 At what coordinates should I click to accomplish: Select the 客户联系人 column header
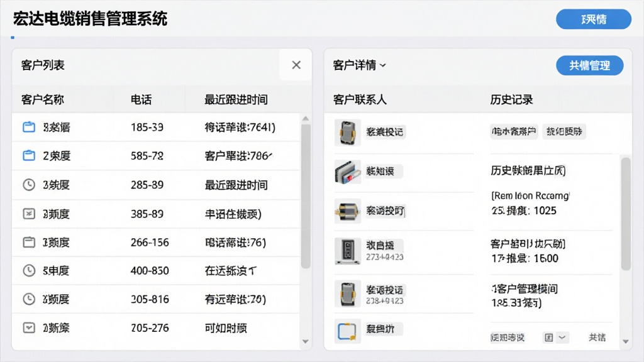(x=360, y=99)
